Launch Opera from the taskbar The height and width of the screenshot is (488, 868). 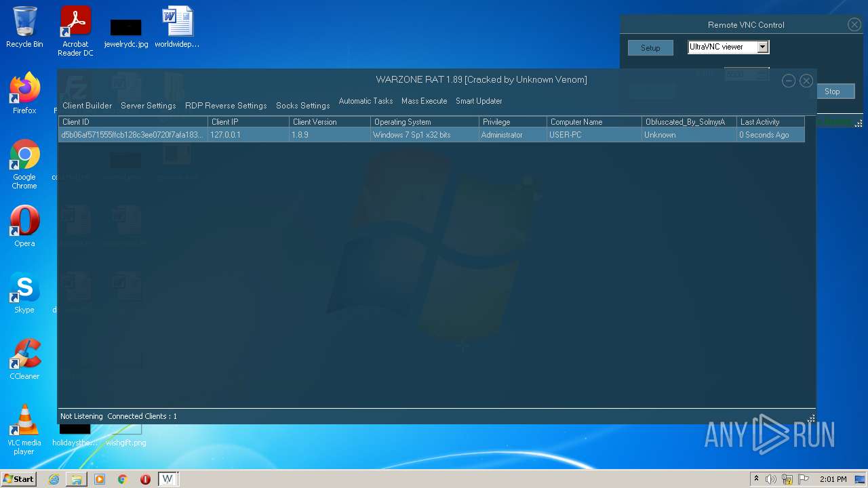click(x=145, y=479)
